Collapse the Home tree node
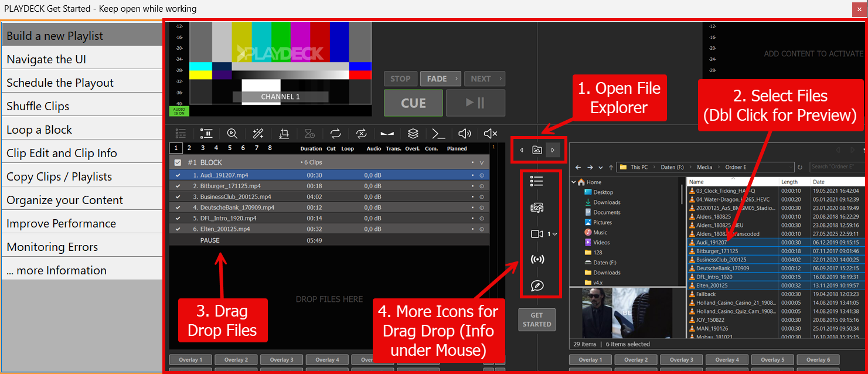This screenshot has height=374, width=868. pyautogui.click(x=574, y=182)
